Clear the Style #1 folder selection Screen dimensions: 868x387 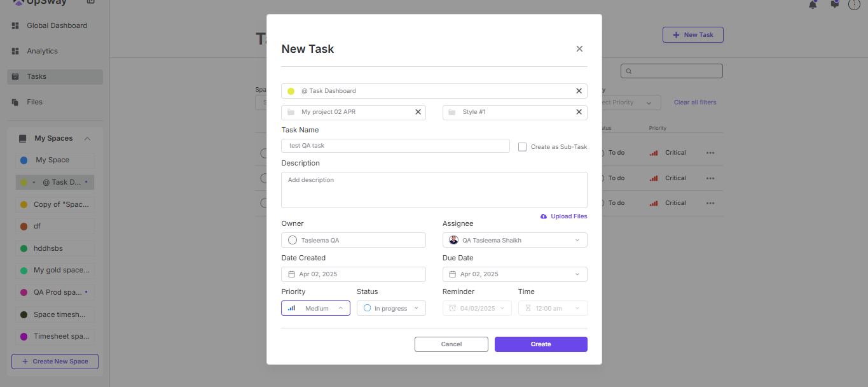coord(579,112)
